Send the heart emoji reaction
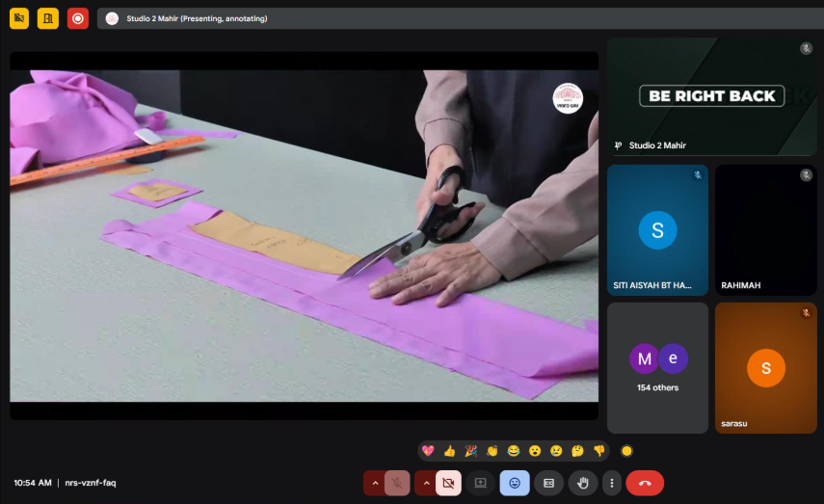 pyautogui.click(x=428, y=450)
